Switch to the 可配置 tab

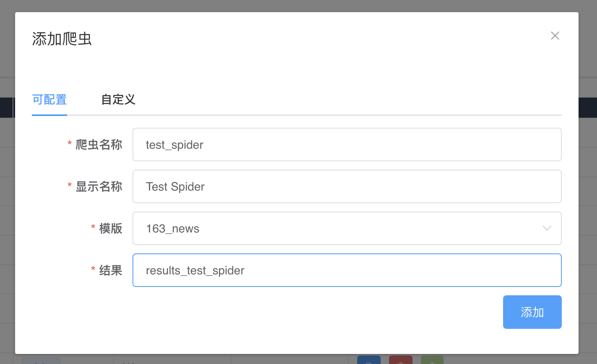point(49,100)
